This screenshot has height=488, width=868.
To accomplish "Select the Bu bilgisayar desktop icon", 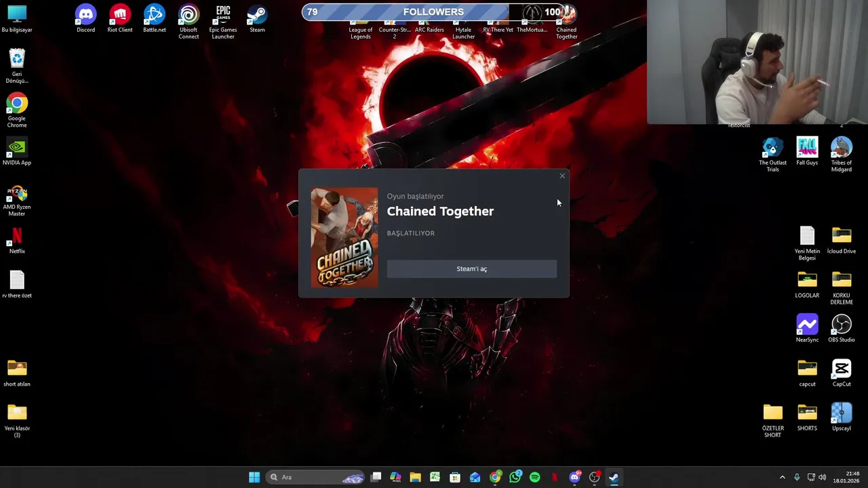I will (17, 19).
